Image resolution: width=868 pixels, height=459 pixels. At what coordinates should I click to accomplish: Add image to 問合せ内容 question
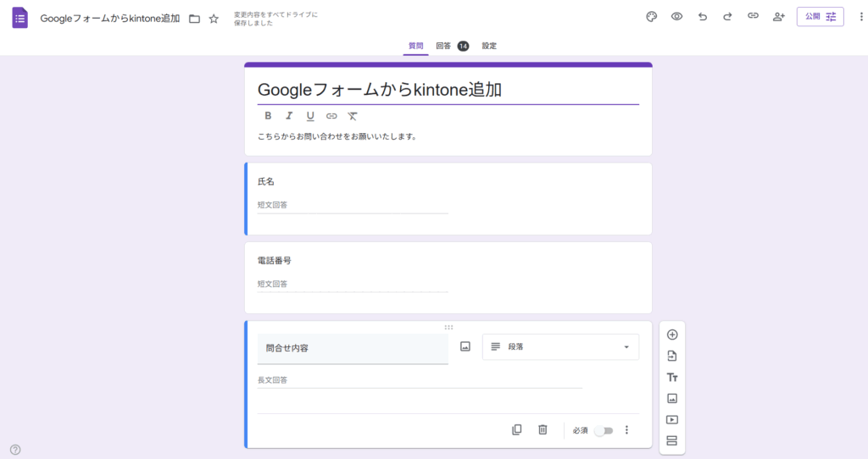point(465,346)
